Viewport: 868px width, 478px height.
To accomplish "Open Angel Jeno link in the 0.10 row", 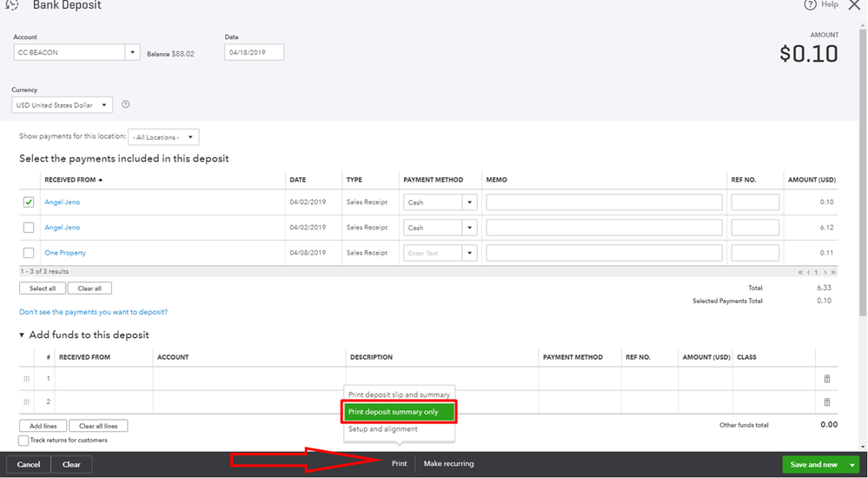I will (62, 202).
